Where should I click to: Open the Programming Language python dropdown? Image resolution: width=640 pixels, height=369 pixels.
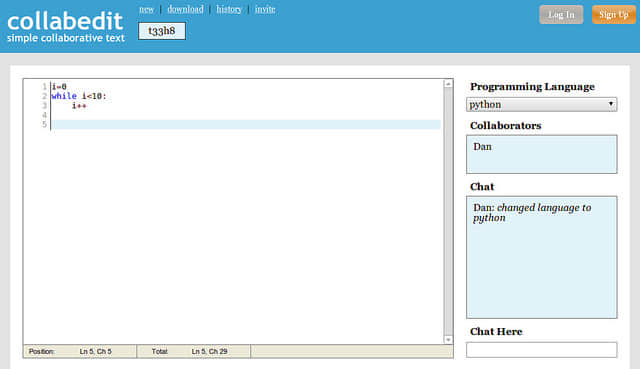tap(541, 104)
